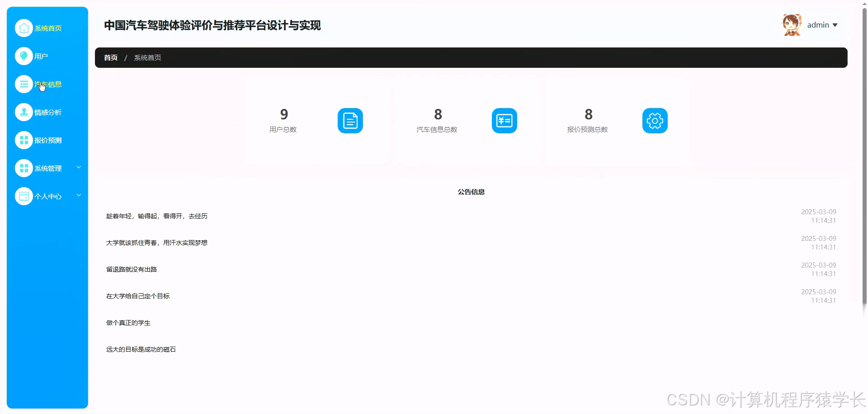This screenshot has height=414, width=868.
Task: Expand the 系统管理 submenu chevron
Action: (79, 167)
